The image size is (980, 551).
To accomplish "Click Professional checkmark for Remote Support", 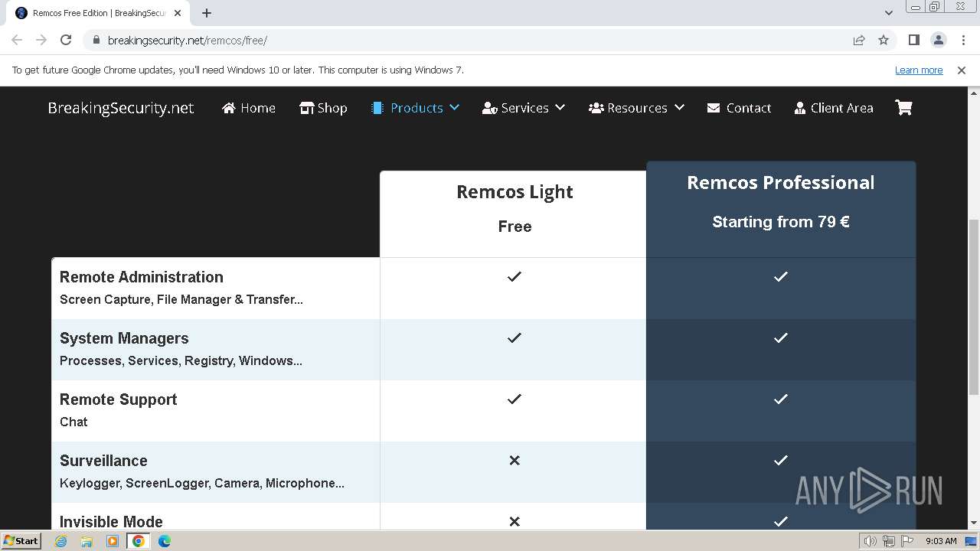I will 780,399.
